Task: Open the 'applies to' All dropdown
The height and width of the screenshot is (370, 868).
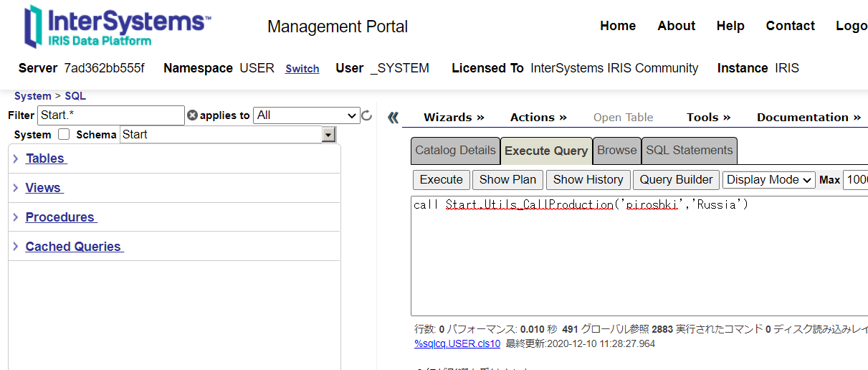Action: point(307,115)
